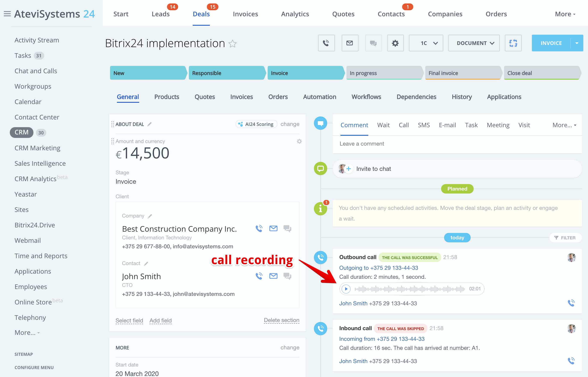Screen dimensions: 588x377
Task: Email John Smith using envelope icon
Action: tap(273, 276)
